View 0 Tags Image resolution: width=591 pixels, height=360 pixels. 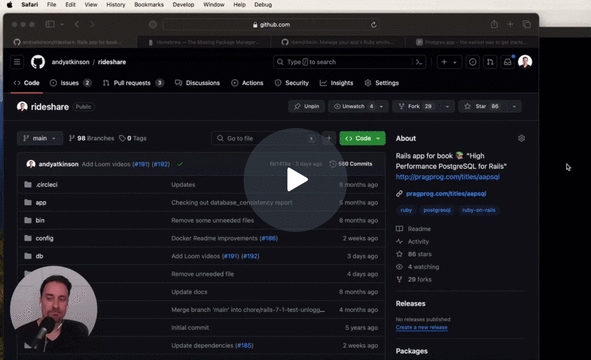[133, 138]
